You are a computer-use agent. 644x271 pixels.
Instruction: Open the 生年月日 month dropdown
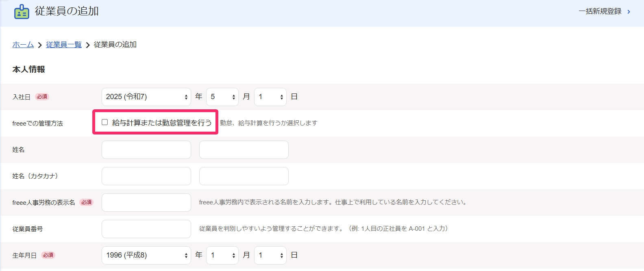(222, 255)
